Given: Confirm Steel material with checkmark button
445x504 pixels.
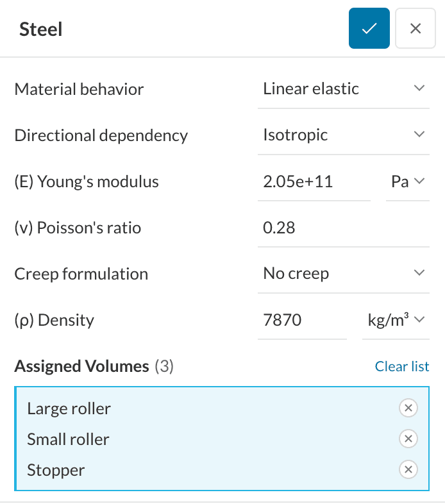Looking at the screenshot, I should click(x=369, y=29).
